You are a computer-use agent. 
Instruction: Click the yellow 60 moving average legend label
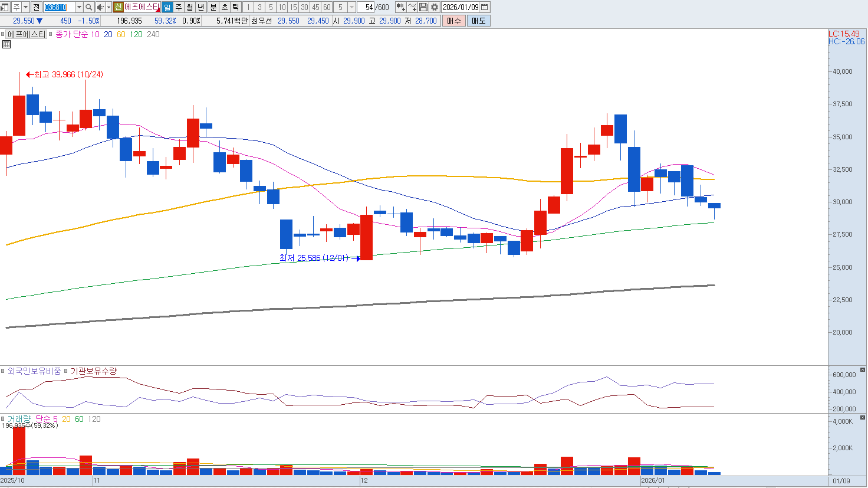[x=121, y=34]
